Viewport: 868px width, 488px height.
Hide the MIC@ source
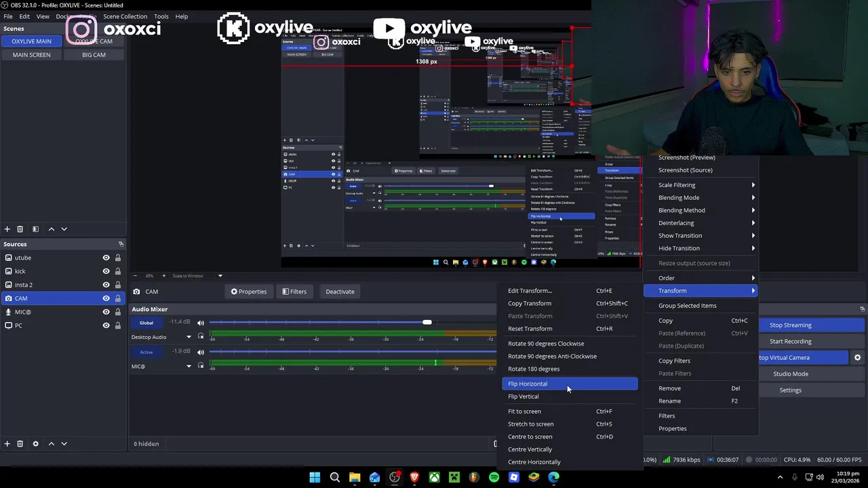tap(106, 312)
